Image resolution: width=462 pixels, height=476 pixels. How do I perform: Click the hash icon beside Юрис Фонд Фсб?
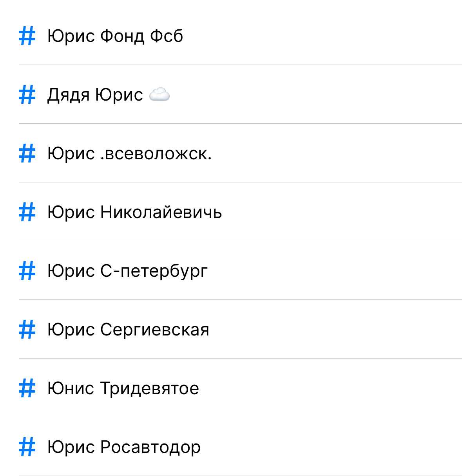pos(27,36)
